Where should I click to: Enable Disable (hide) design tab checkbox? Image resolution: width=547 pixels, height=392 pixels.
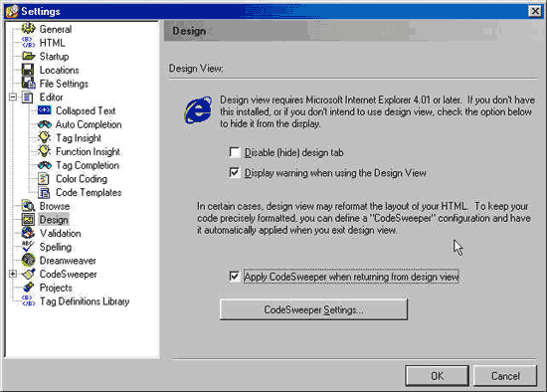(x=234, y=152)
